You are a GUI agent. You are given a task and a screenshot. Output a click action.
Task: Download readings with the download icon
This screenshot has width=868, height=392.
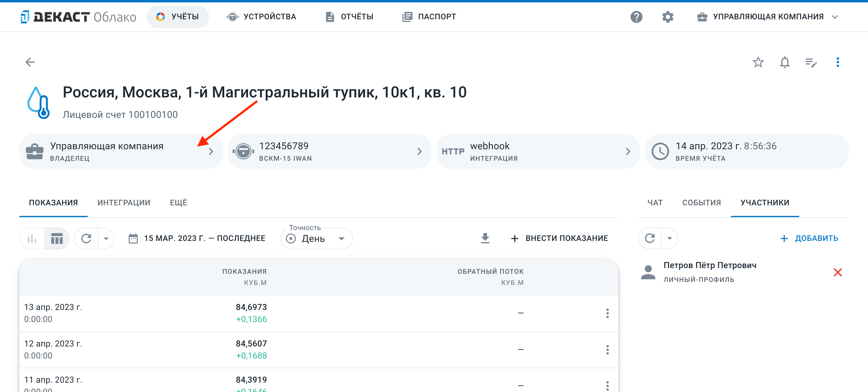[x=485, y=238]
